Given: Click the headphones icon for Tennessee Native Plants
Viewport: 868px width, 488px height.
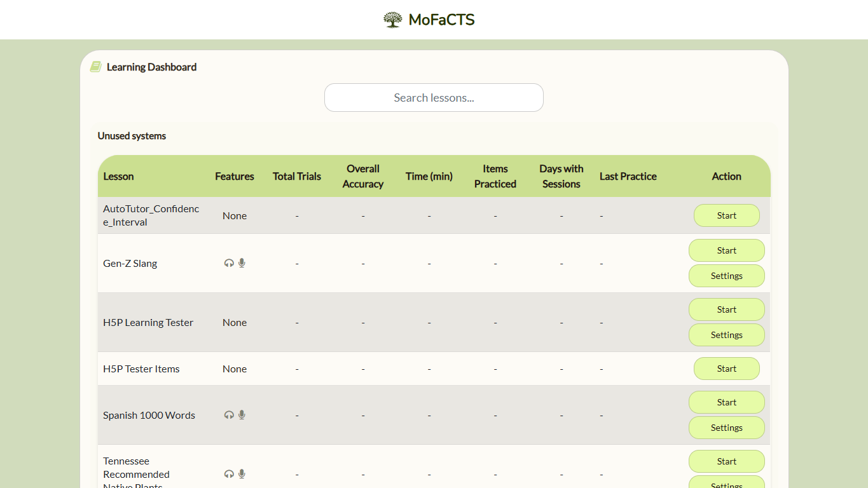Looking at the screenshot, I should click(x=229, y=474).
